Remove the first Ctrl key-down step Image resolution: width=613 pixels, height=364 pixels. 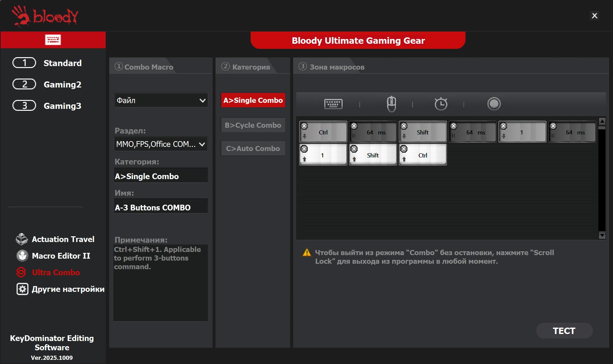(x=305, y=126)
